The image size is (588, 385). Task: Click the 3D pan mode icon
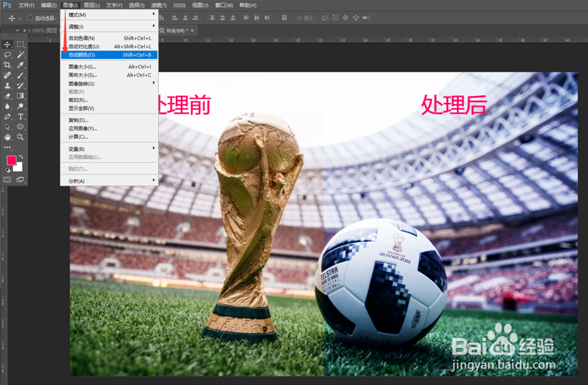click(x=345, y=18)
